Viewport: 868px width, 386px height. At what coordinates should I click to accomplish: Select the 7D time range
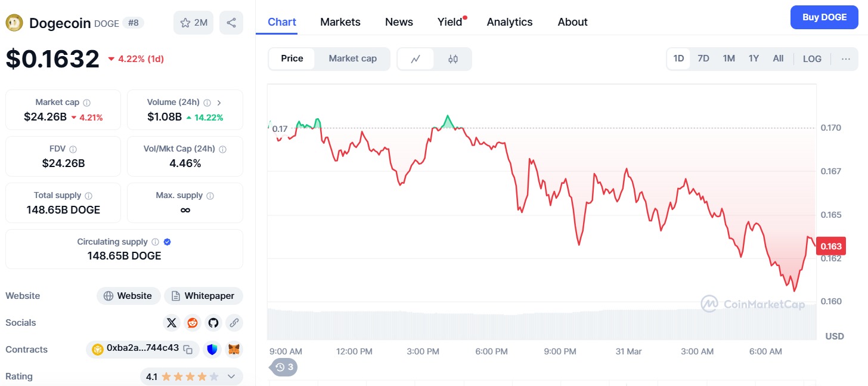703,58
